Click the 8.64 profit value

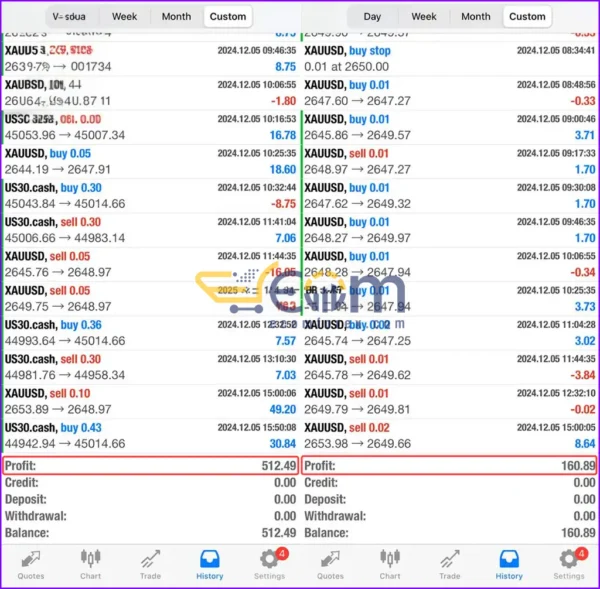click(585, 444)
